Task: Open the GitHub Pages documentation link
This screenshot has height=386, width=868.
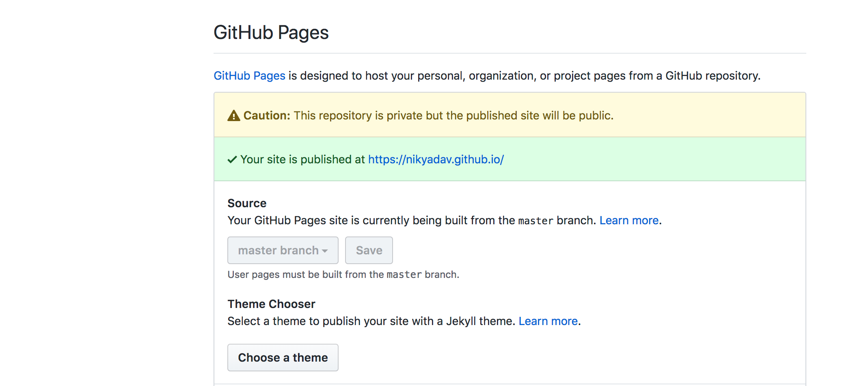Action: (249, 76)
